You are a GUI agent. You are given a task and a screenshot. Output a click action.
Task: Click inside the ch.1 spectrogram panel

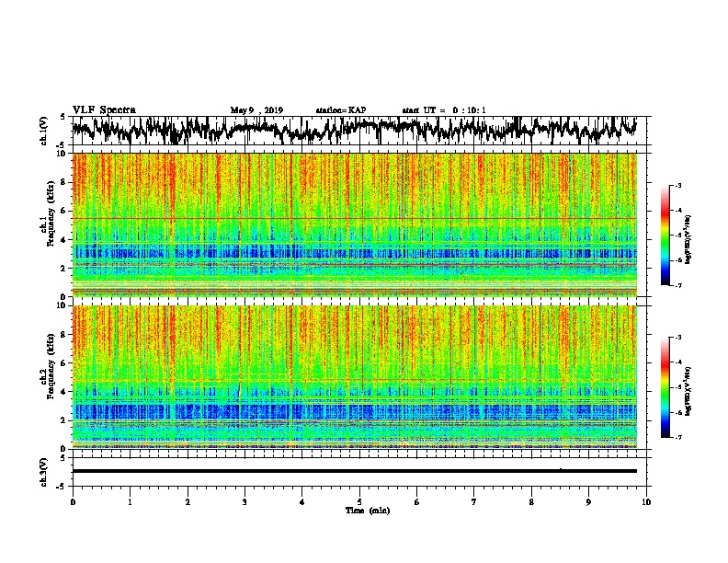354,224
